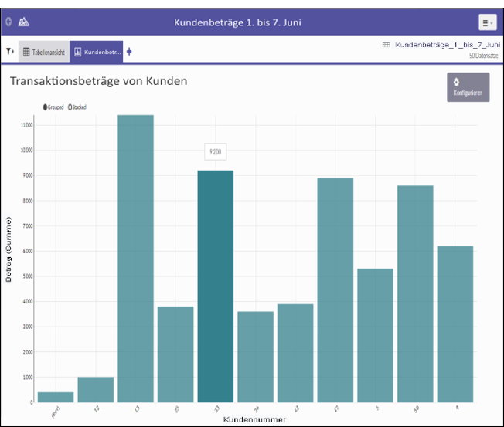Select the Stacked chart mode
The width and height of the screenshot is (504, 427).
pos(71,107)
